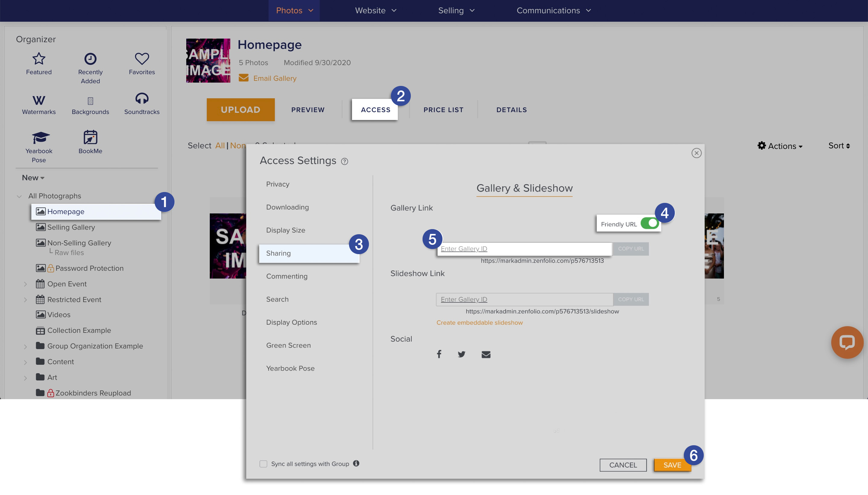Switch to the PRICE LIST tab
Viewport: 868px width, 495px height.
[x=443, y=109]
